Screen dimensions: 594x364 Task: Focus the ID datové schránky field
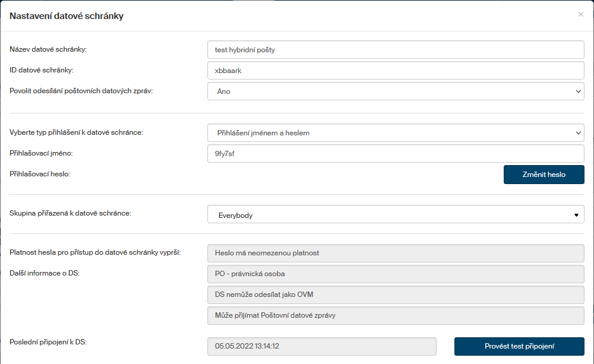[396, 71]
